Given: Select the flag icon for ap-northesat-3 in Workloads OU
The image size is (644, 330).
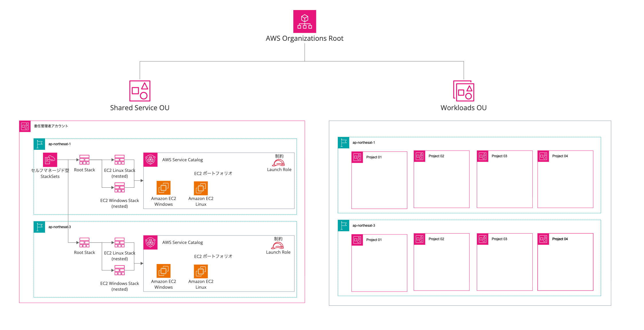Looking at the screenshot, I should pyautogui.click(x=343, y=226).
